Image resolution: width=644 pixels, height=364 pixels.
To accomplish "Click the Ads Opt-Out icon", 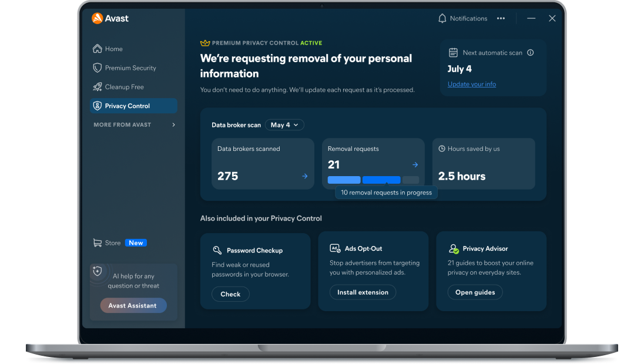I will click(335, 248).
